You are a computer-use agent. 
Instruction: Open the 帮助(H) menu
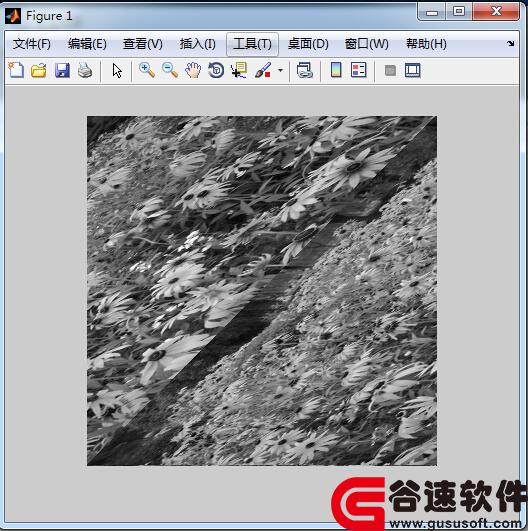(x=426, y=44)
